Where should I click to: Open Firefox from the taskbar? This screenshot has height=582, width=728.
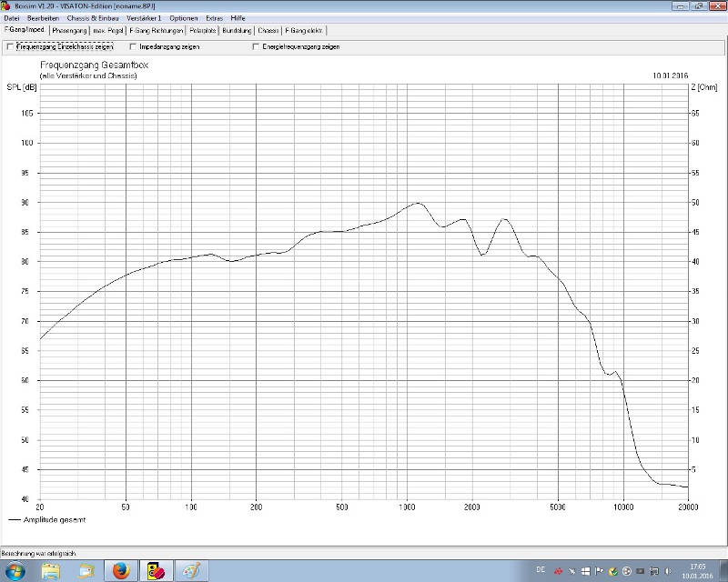click(x=119, y=571)
